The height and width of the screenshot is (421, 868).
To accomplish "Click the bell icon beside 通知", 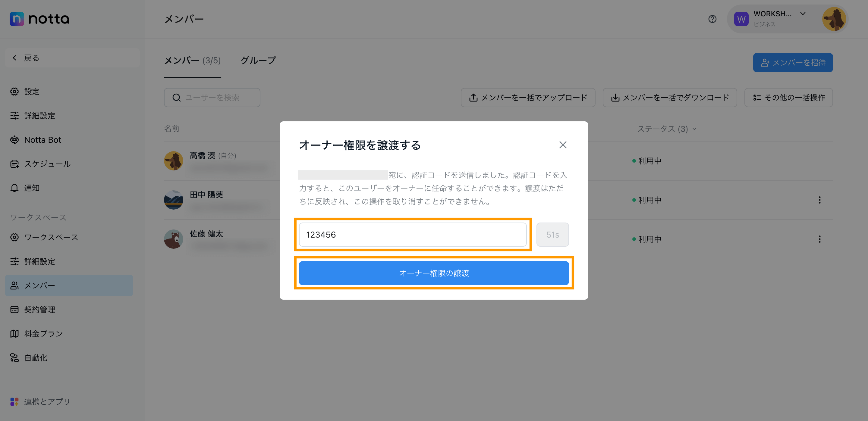I will [x=14, y=188].
